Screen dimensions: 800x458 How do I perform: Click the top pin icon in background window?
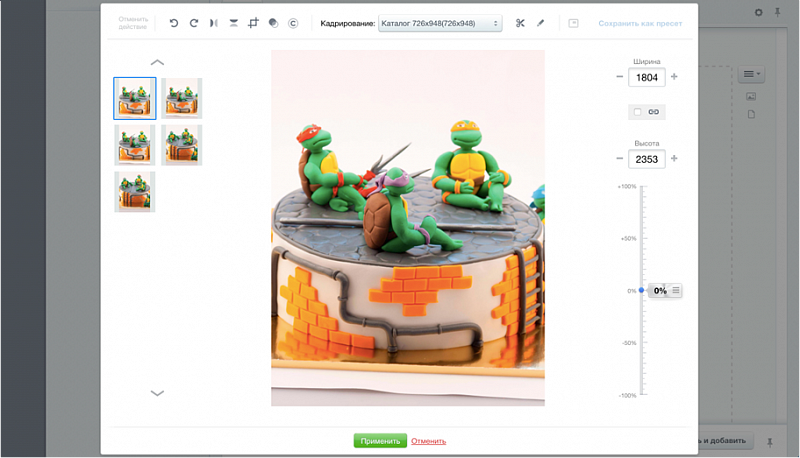pyautogui.click(x=778, y=12)
